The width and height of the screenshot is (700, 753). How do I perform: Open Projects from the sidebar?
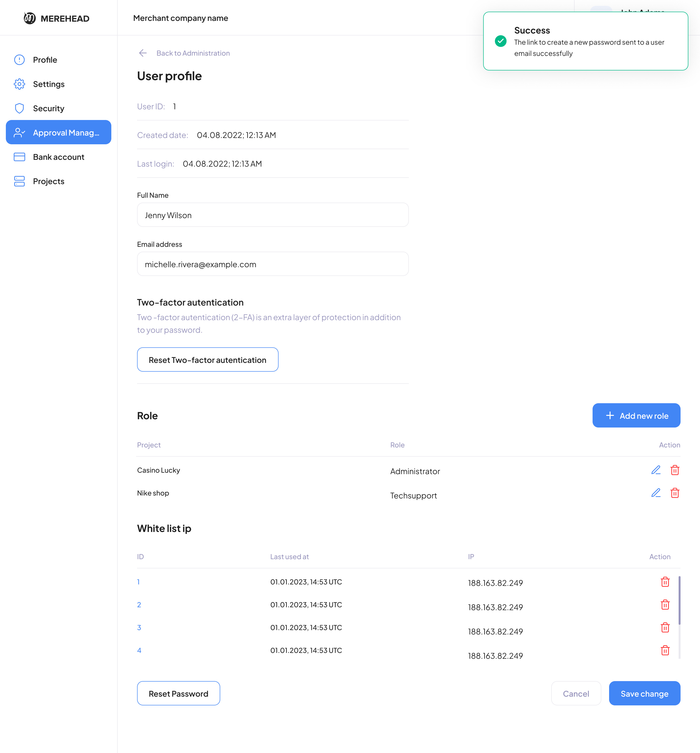(48, 181)
